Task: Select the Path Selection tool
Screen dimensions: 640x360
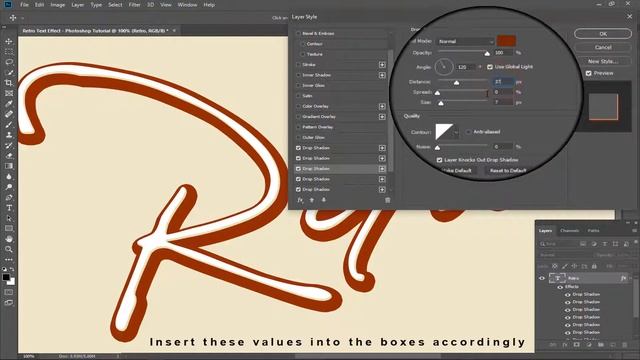Action: pos(9,218)
